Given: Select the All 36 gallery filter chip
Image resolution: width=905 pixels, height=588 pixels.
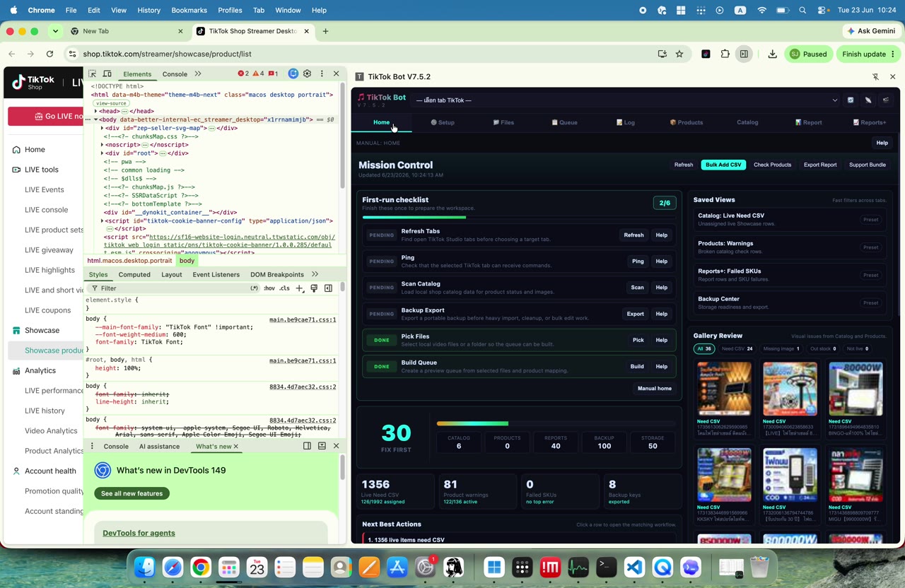Looking at the screenshot, I should click(704, 348).
